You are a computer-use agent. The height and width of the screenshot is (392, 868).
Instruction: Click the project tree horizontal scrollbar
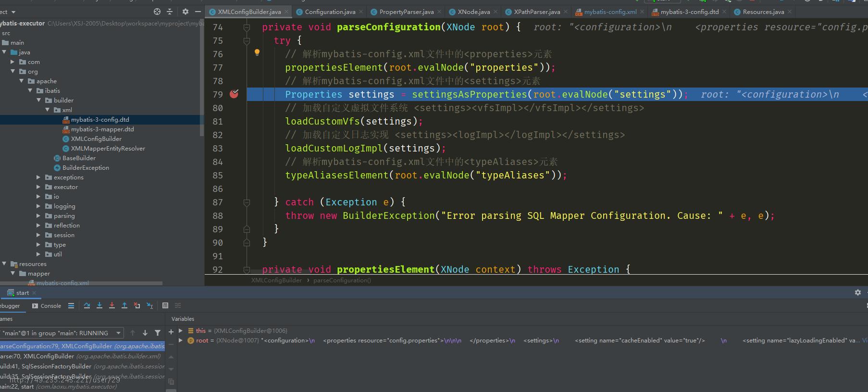[x=81, y=283]
